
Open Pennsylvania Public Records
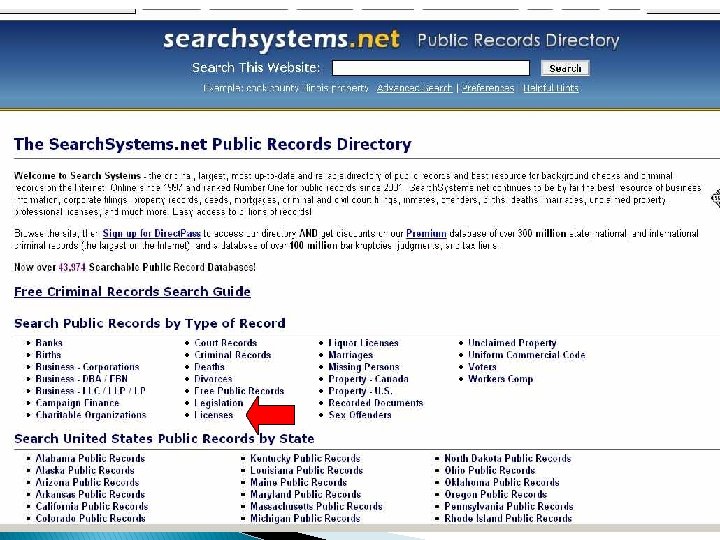(x=509, y=506)
